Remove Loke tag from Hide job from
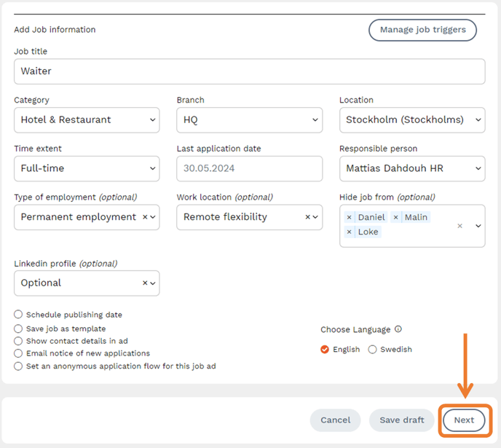Screen dimensions: 501x448 (x=350, y=232)
